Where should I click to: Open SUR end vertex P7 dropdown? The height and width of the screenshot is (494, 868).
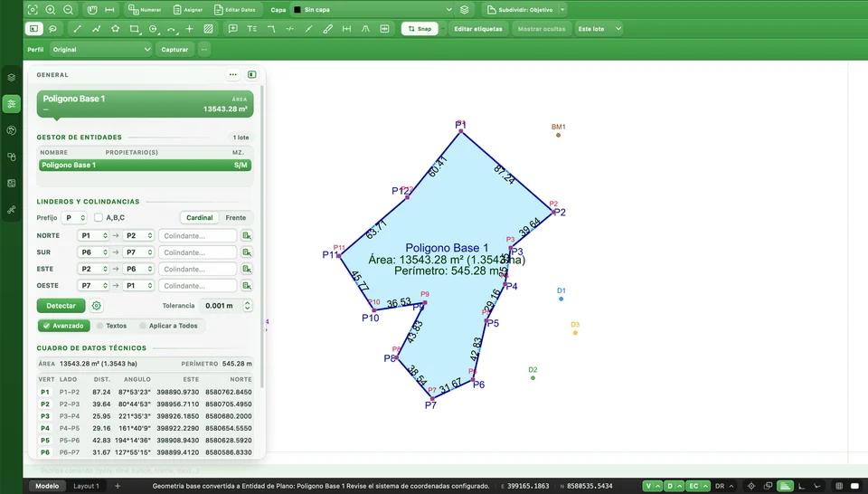pyautogui.click(x=138, y=252)
